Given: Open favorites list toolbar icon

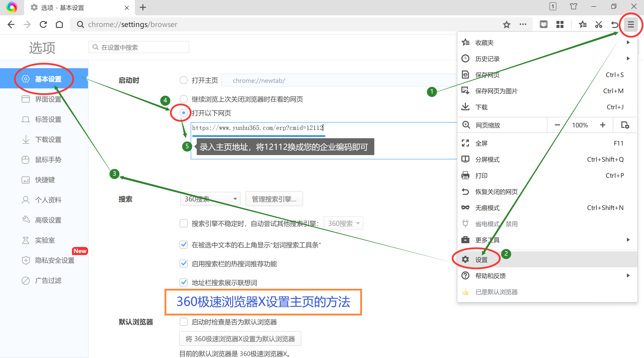Looking at the screenshot, I should click(583, 24).
